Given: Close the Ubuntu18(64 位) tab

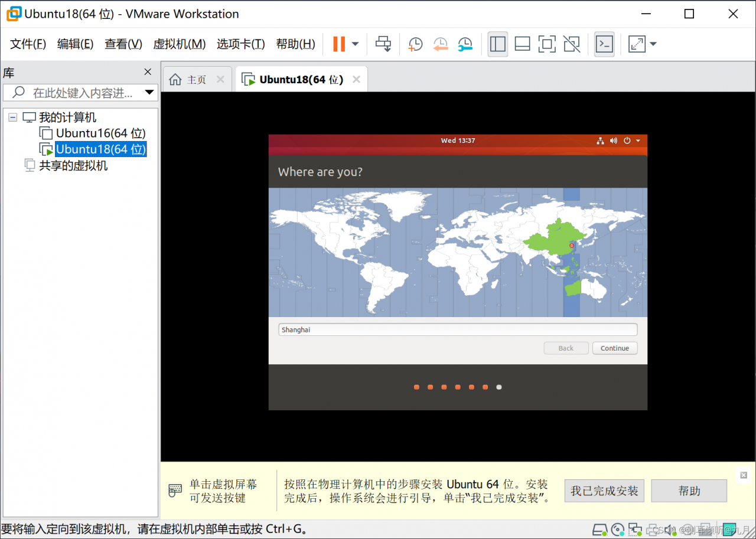Looking at the screenshot, I should pos(356,80).
